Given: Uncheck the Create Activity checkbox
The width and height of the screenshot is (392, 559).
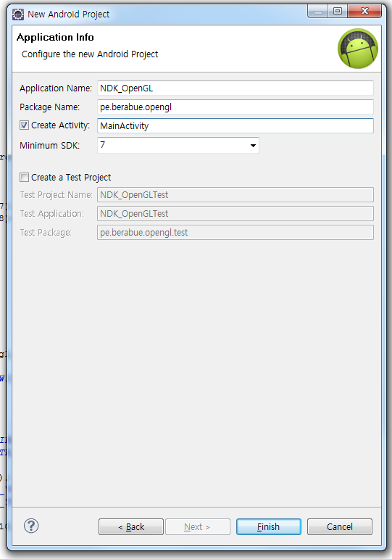Looking at the screenshot, I should pyautogui.click(x=24, y=125).
